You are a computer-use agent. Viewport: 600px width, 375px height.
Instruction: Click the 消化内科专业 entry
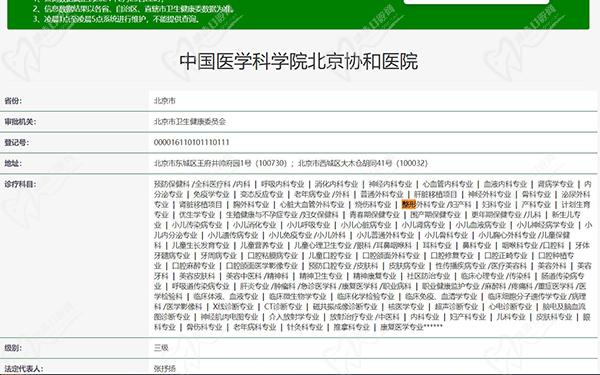pyautogui.click(x=336, y=184)
